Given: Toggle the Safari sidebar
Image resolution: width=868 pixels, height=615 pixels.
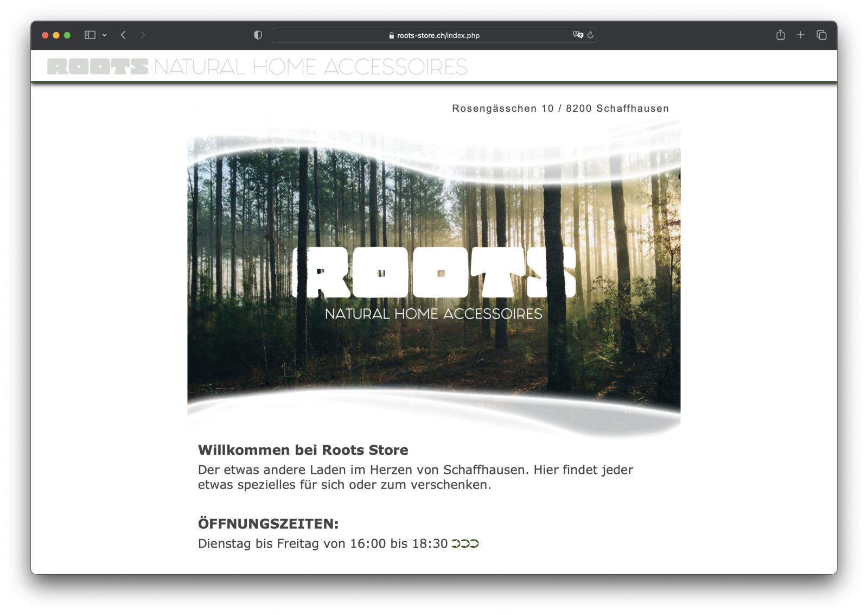Looking at the screenshot, I should (x=90, y=35).
